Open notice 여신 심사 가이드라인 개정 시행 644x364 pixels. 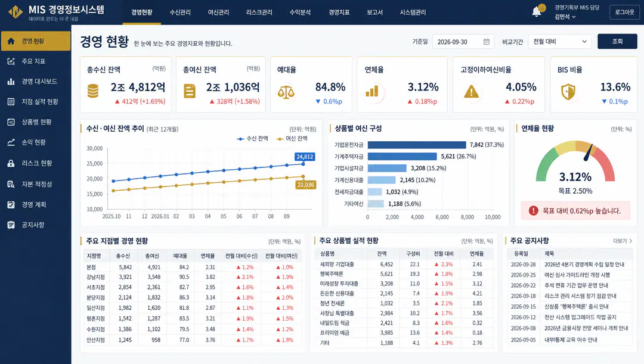(x=577, y=275)
